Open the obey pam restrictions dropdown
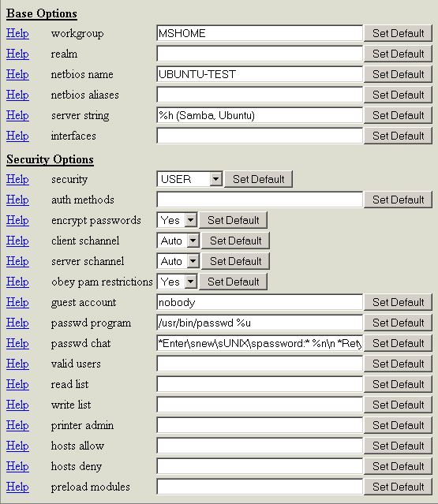The width and height of the screenshot is (438, 504). (177, 282)
